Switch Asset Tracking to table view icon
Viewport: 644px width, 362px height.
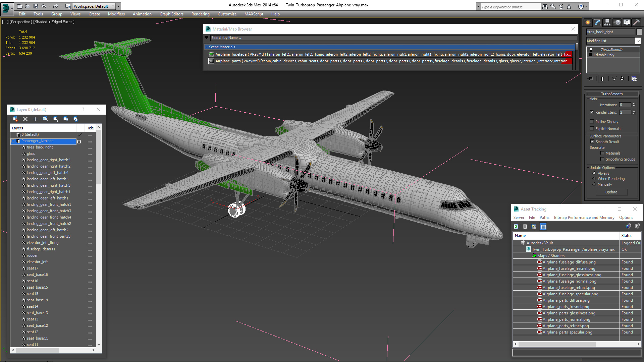coord(543,227)
